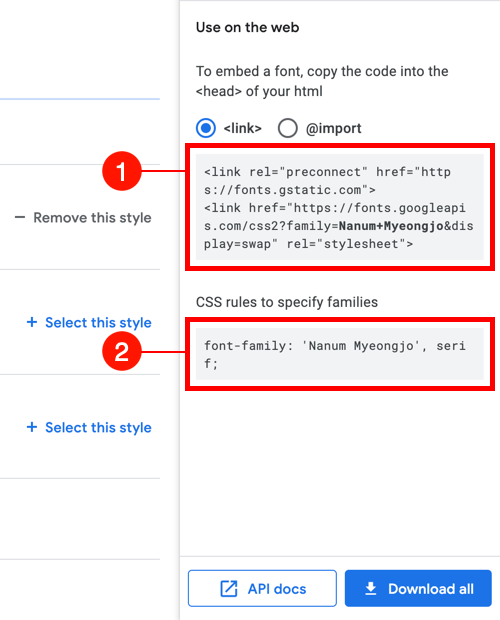Click the plus icon of first Select this style

tap(32, 322)
